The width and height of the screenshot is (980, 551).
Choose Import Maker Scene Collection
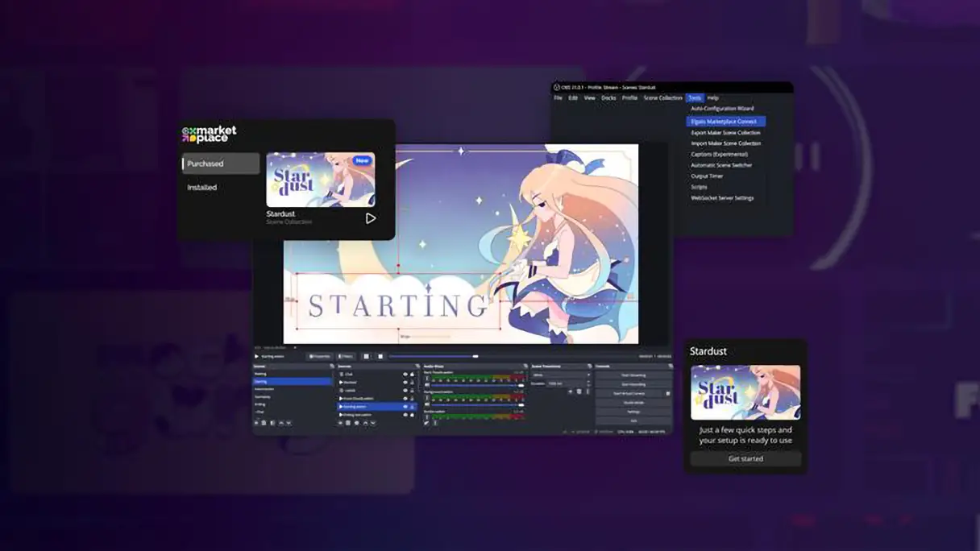click(725, 143)
